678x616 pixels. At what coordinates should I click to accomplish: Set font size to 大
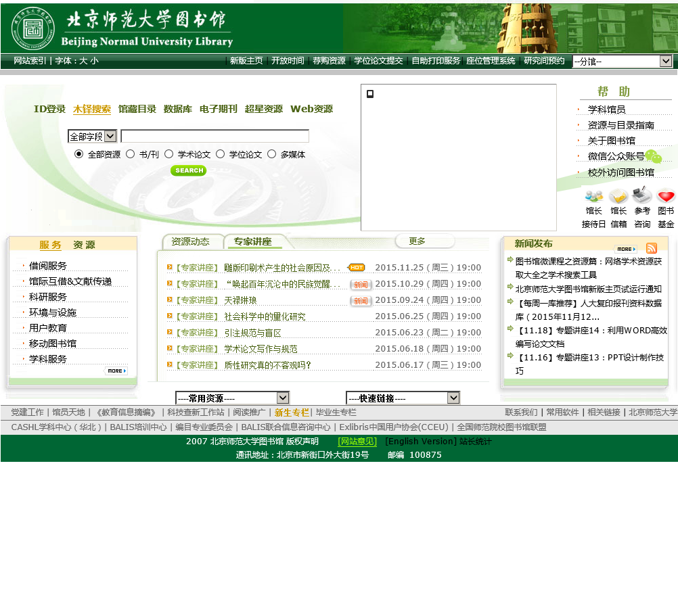pos(83,61)
